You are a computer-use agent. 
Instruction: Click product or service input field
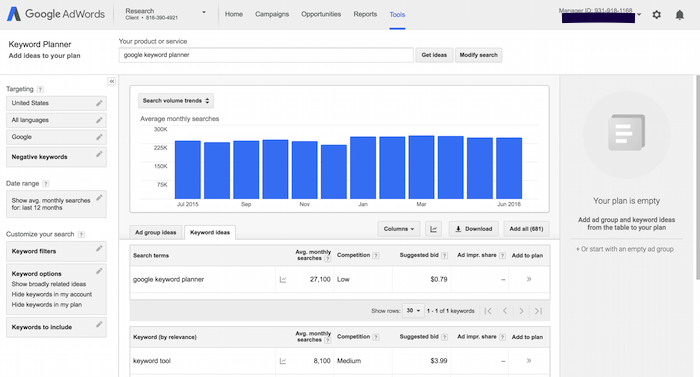266,55
